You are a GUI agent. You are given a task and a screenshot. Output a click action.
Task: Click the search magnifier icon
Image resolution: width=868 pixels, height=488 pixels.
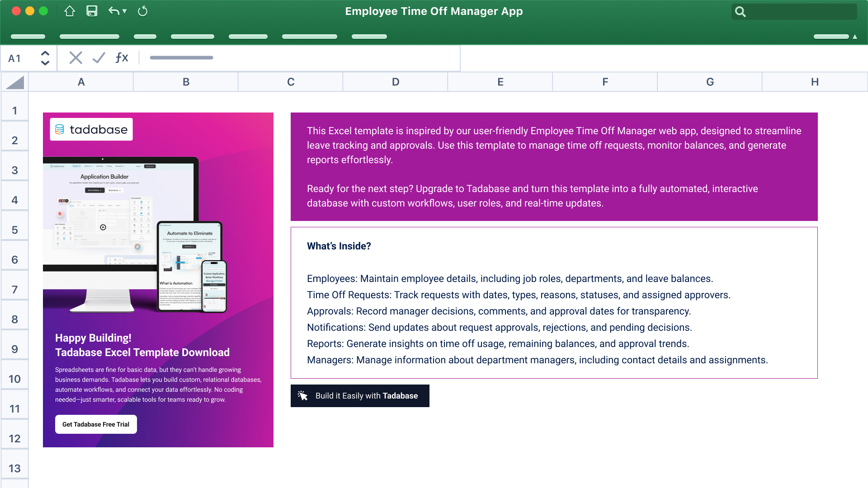(741, 12)
